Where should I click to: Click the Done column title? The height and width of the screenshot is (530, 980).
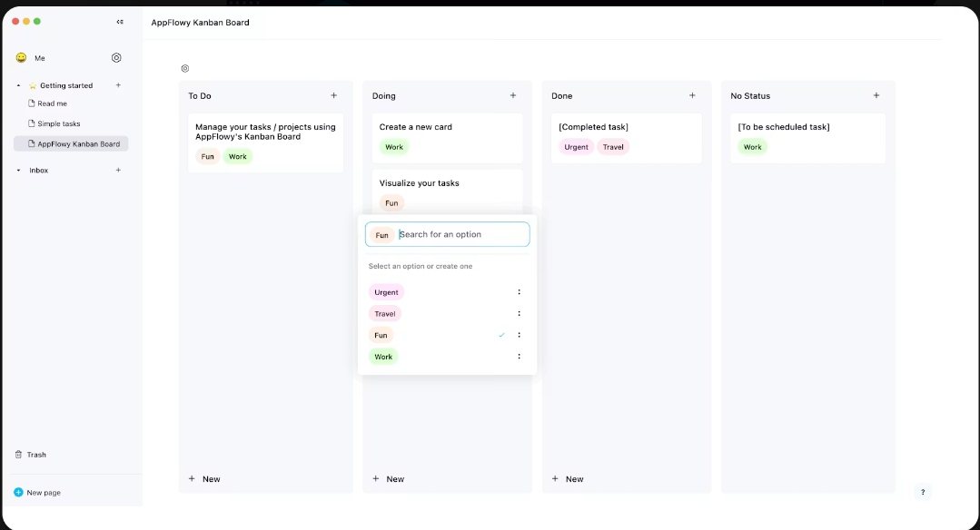point(562,96)
